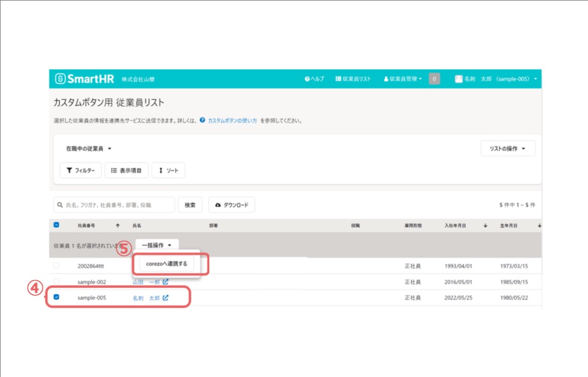Sort by 生年月日 arrow
Image resolution: width=588 pixels, height=377 pixels.
coord(539,225)
